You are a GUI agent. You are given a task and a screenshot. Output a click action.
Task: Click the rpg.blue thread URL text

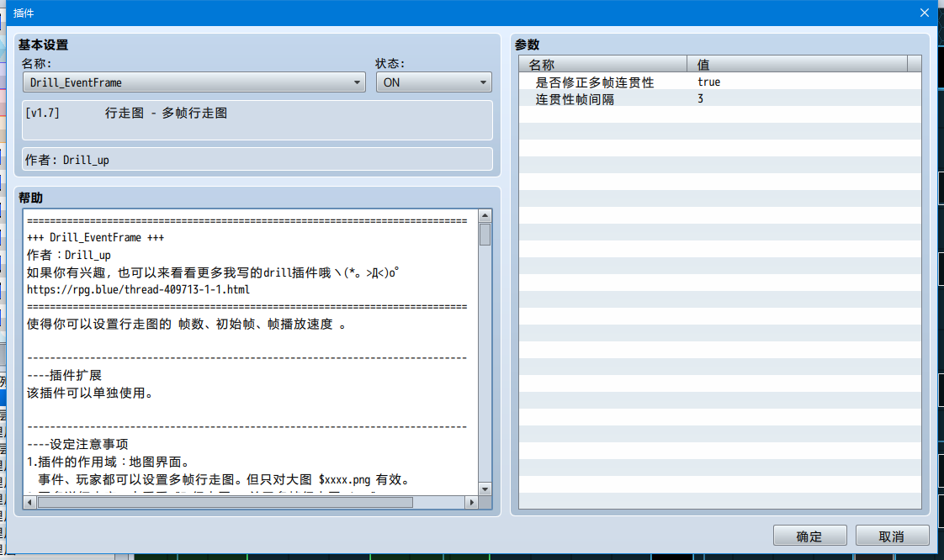pos(139,289)
